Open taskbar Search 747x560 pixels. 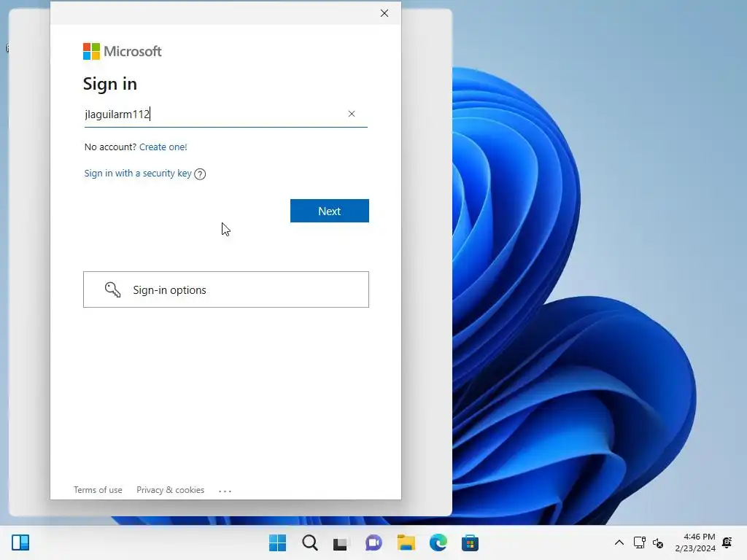(309, 542)
